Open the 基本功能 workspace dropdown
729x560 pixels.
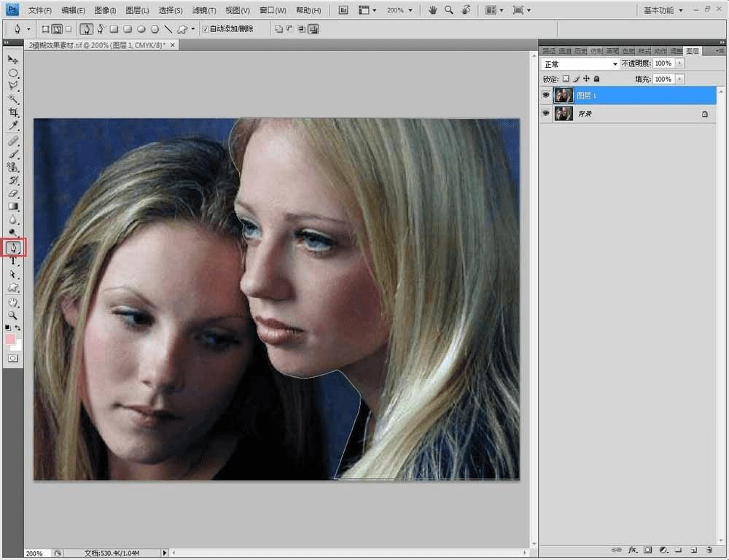click(x=663, y=9)
